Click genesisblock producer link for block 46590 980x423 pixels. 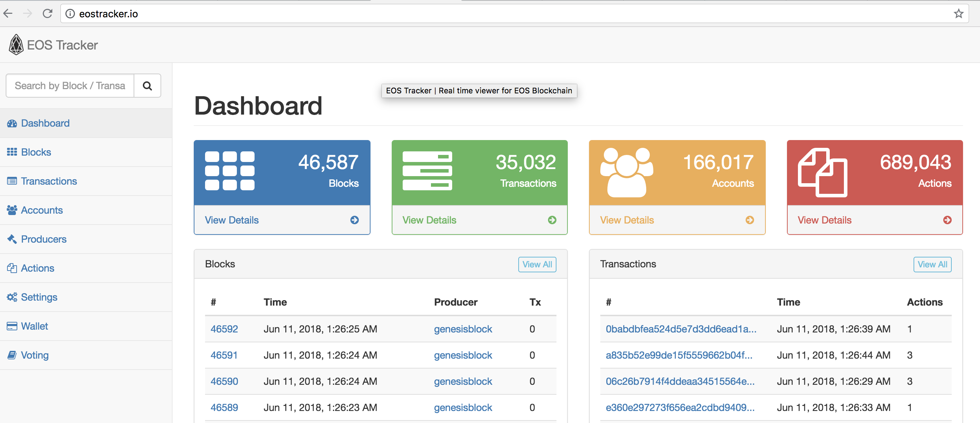(463, 382)
